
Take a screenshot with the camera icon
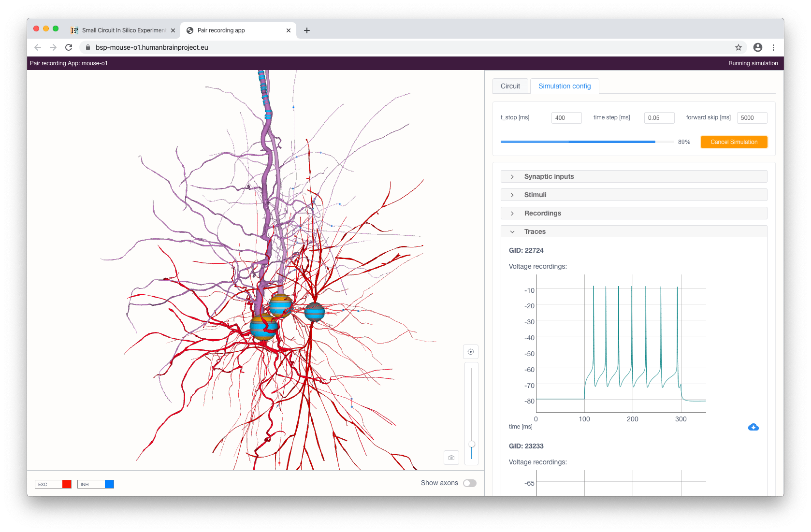tap(451, 458)
